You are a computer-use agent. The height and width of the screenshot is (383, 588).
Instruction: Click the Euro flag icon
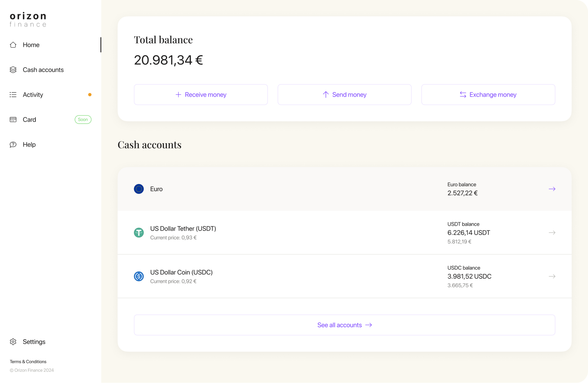pyautogui.click(x=139, y=189)
